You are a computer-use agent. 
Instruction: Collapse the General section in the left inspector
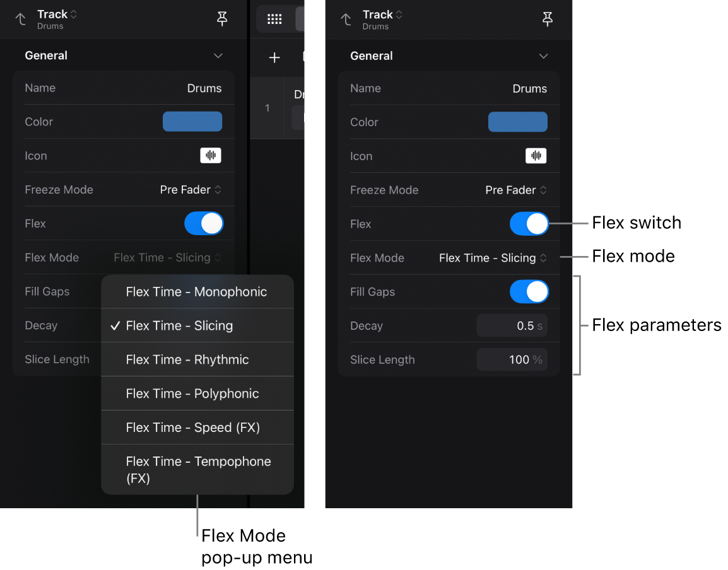point(218,55)
